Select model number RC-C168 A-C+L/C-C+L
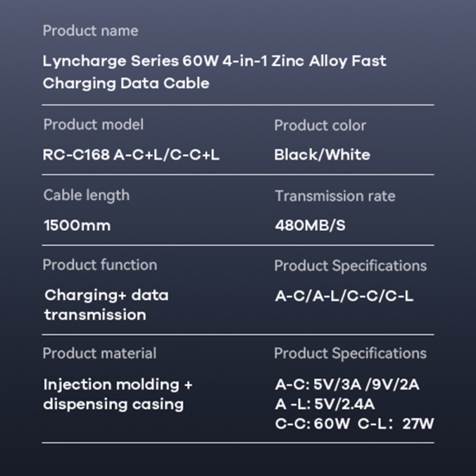 click(131, 155)
